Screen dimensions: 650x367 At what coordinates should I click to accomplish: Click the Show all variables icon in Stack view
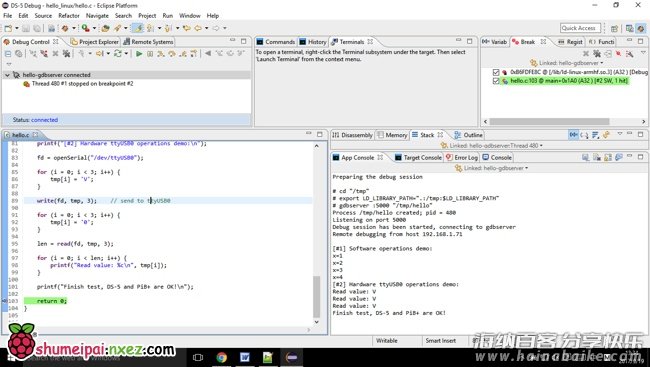tap(573, 135)
